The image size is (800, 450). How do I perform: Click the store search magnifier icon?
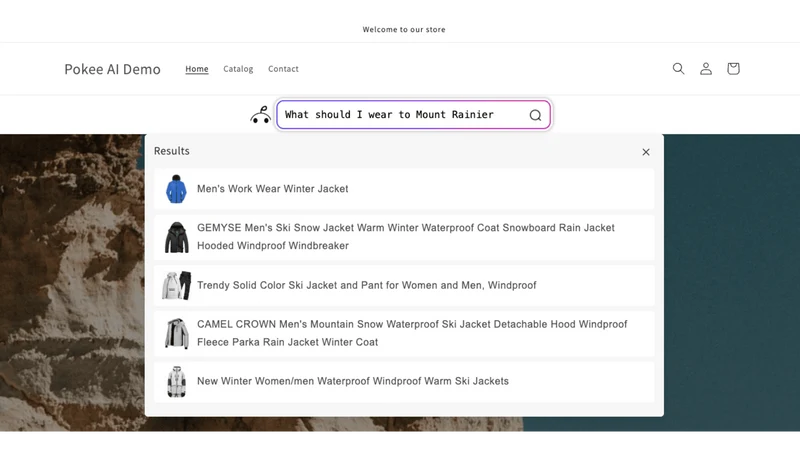[x=678, y=68]
